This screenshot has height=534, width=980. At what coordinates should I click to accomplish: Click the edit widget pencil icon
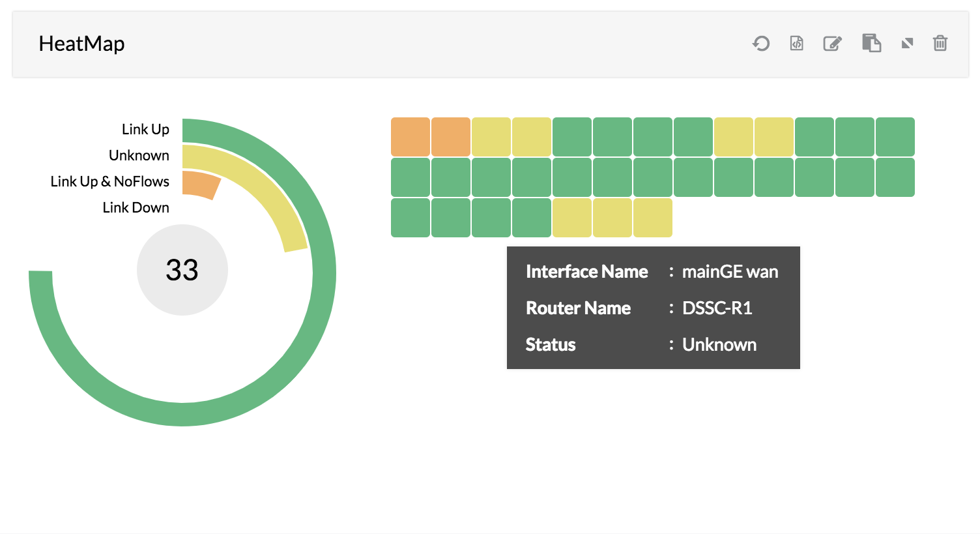[x=832, y=44]
